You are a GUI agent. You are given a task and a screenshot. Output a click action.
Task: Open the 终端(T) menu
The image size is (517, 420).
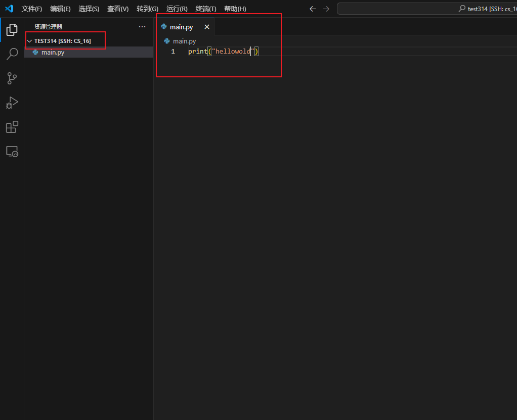pos(206,9)
